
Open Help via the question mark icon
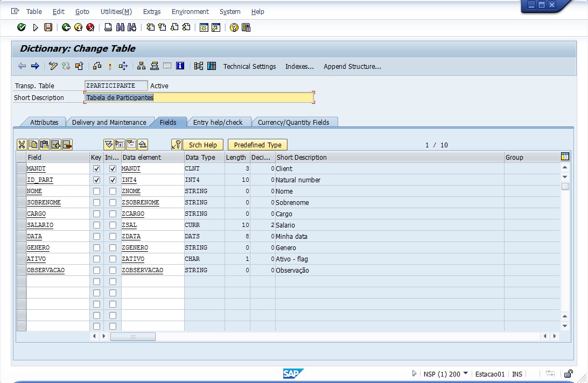point(234,27)
